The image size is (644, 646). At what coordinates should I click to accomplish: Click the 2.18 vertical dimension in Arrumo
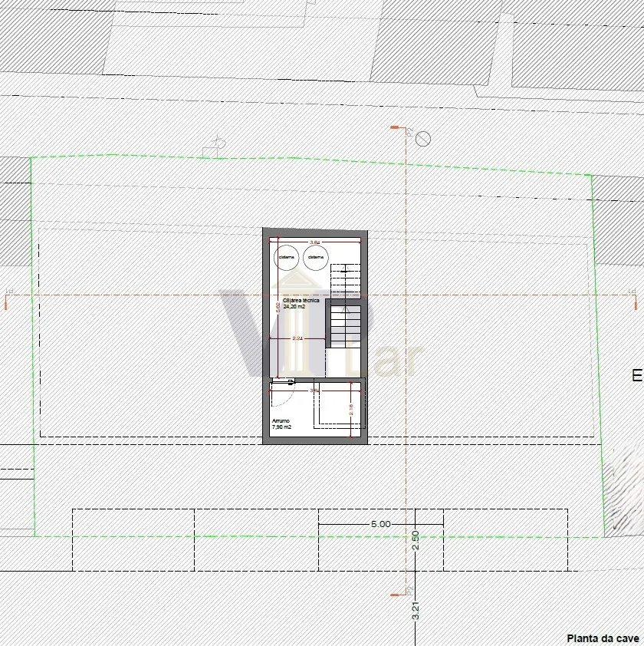351,410
